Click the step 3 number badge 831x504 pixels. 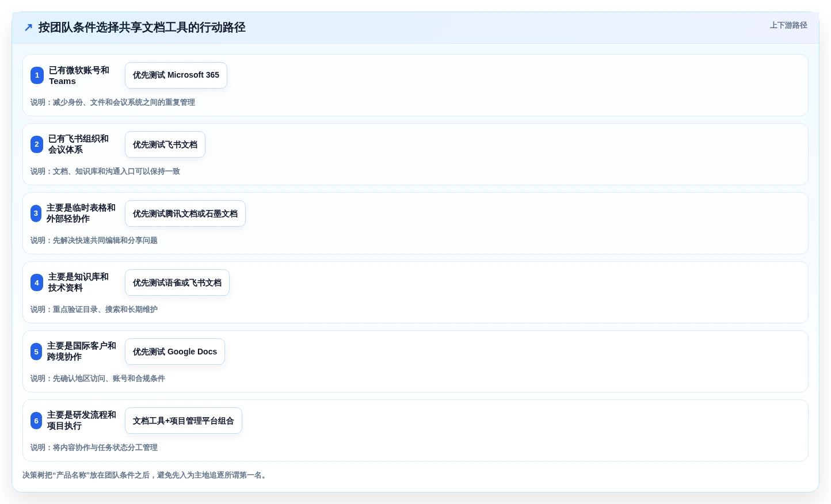pos(36,213)
